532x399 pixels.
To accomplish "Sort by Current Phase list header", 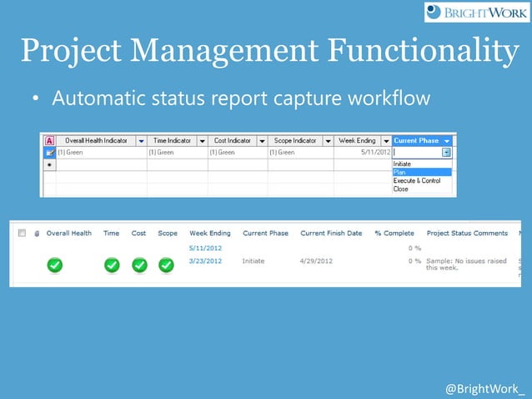I will pyautogui.click(x=266, y=233).
